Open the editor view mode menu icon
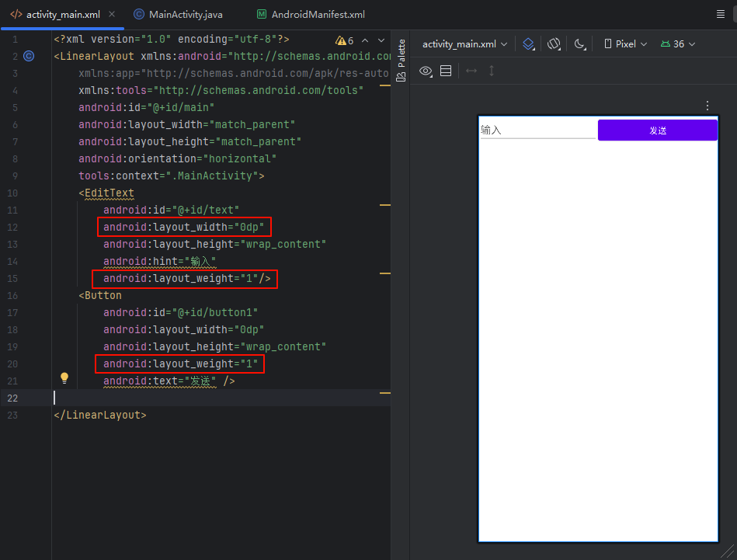Viewport: 737px width, 560px height. pos(720,14)
